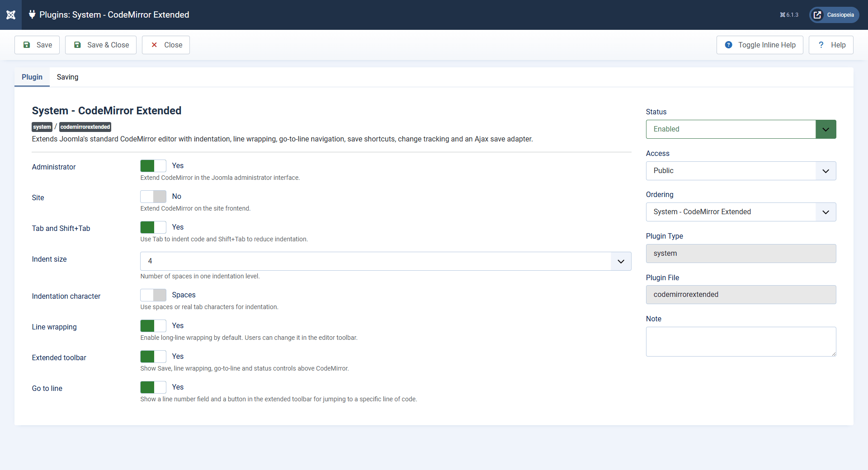The image size is (868, 470).
Task: Click the Save & Close disk icon
Action: (77, 45)
